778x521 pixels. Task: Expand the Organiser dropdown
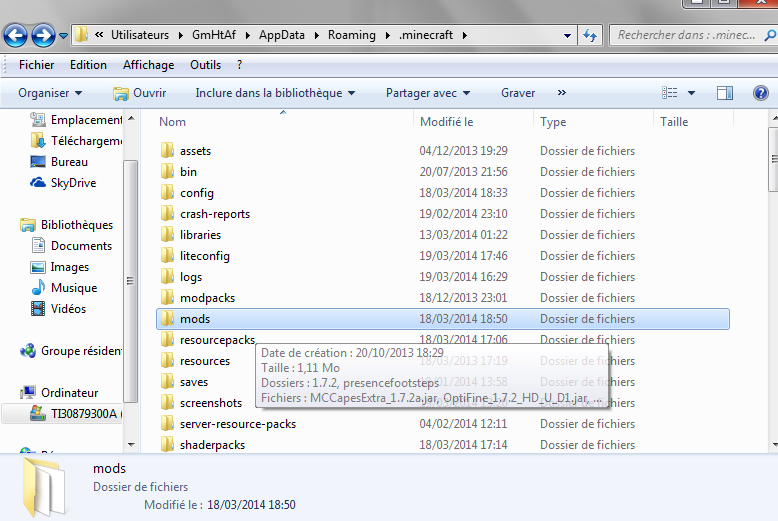pyautogui.click(x=50, y=93)
